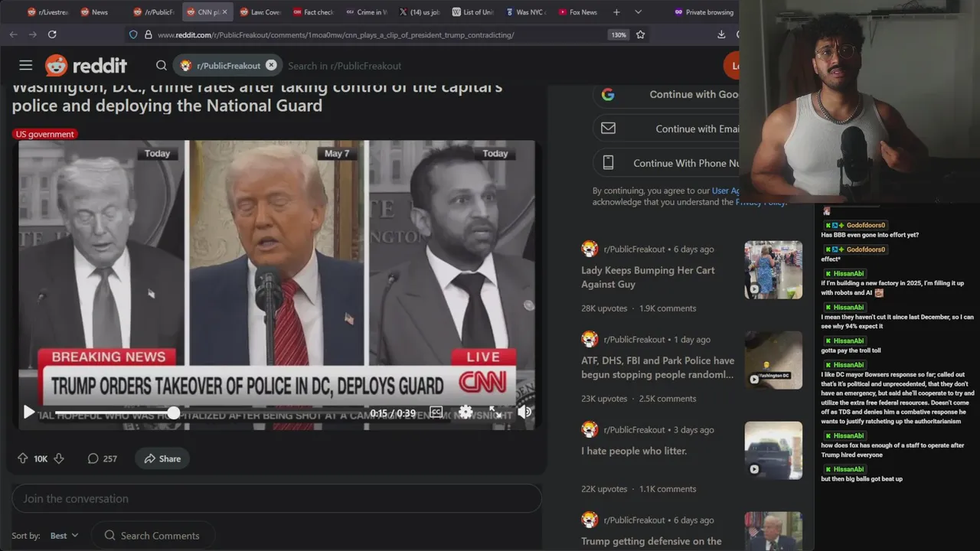980x551 pixels.
Task: Open the Washington DC video thumbnail
Action: [x=773, y=360]
